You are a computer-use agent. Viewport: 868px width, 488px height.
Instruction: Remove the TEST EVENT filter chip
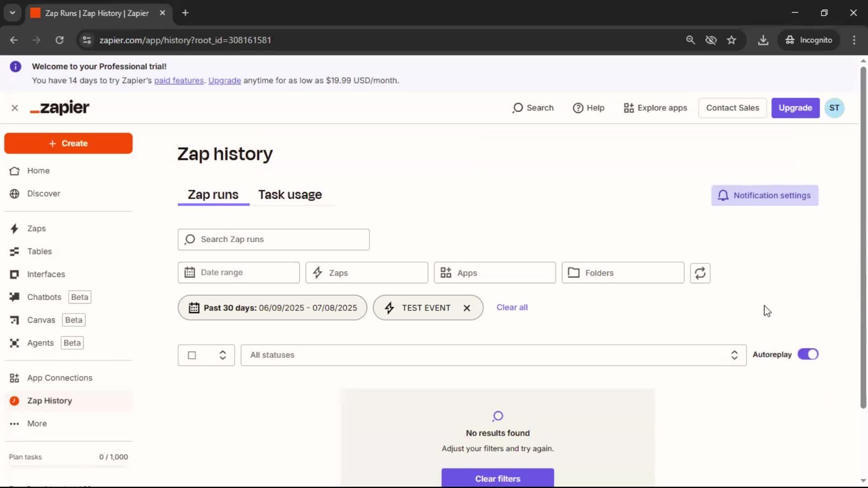[x=467, y=308]
